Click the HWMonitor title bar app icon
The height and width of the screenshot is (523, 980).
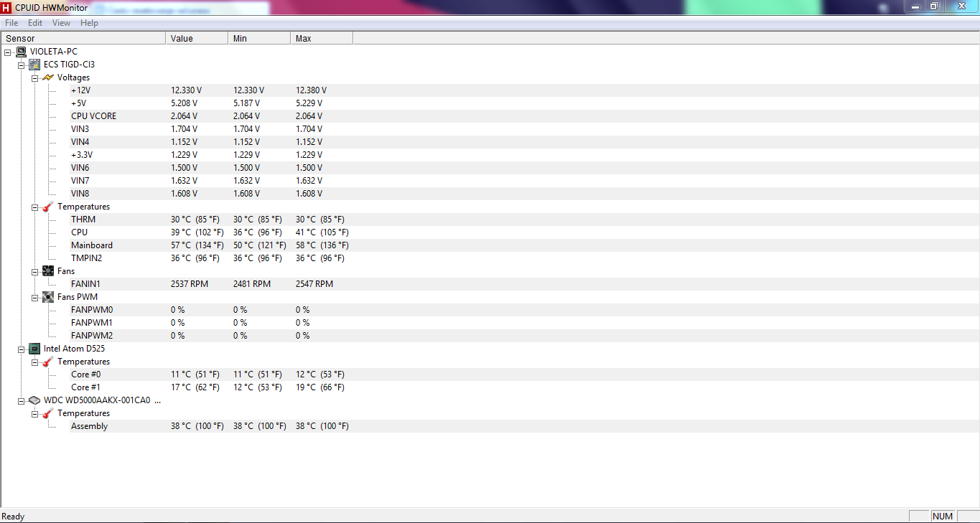click(x=6, y=6)
